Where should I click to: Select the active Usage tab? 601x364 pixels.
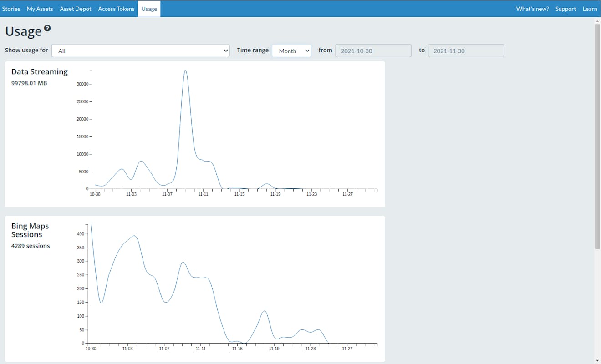[149, 9]
